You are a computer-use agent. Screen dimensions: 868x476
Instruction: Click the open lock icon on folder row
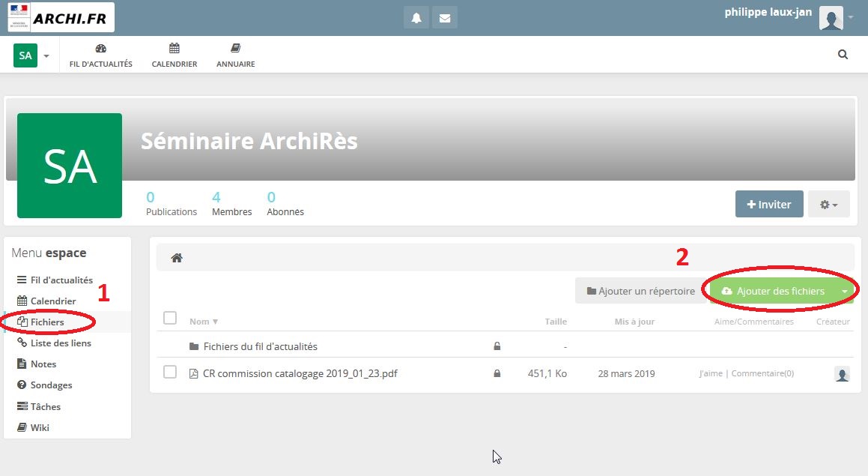point(497,346)
